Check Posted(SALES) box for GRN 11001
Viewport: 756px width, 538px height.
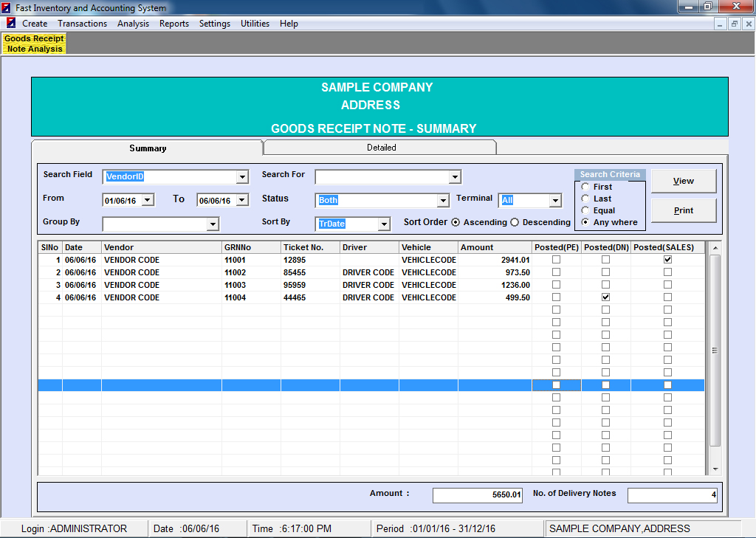tap(667, 260)
